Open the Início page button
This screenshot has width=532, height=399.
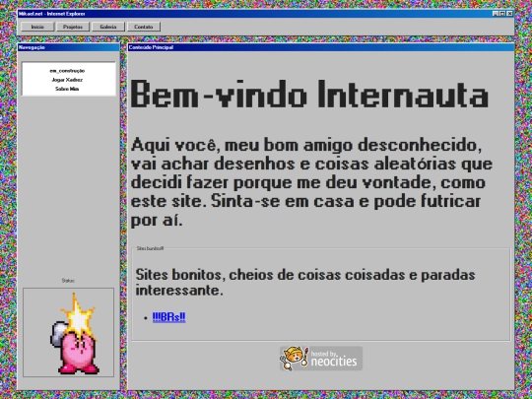click(37, 27)
